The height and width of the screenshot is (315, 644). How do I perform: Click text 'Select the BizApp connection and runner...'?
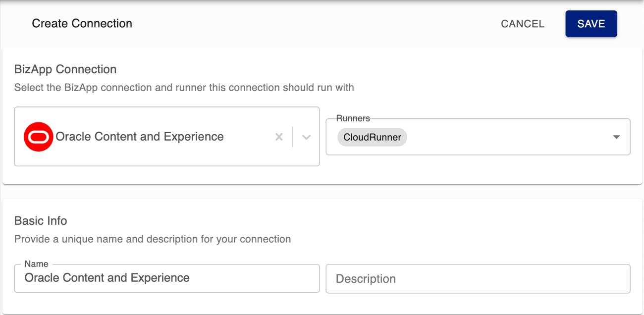click(184, 88)
